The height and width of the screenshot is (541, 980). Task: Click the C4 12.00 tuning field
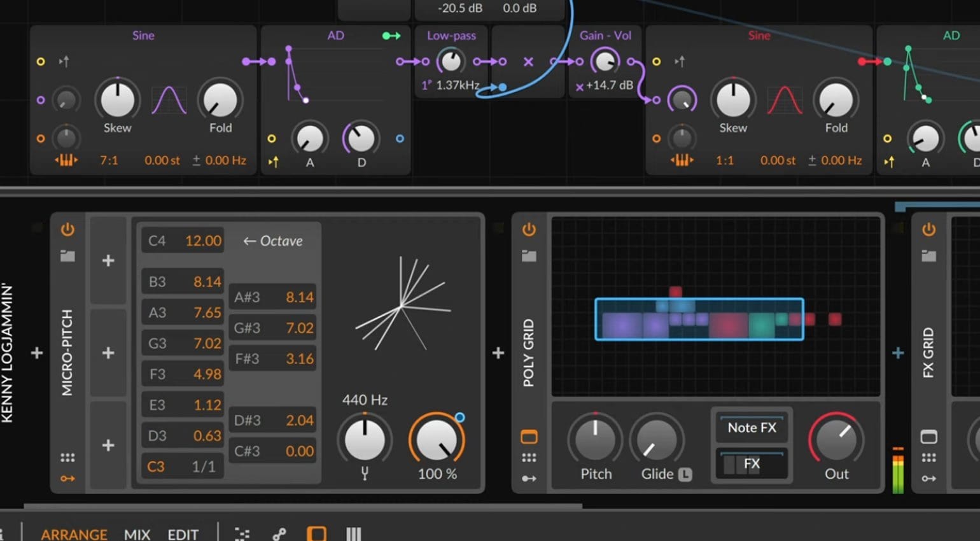click(182, 241)
